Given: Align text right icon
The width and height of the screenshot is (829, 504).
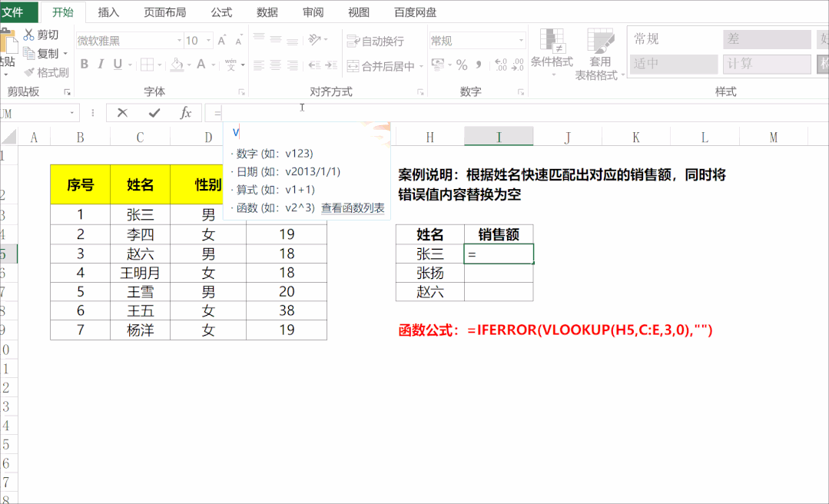Looking at the screenshot, I should 293,65.
